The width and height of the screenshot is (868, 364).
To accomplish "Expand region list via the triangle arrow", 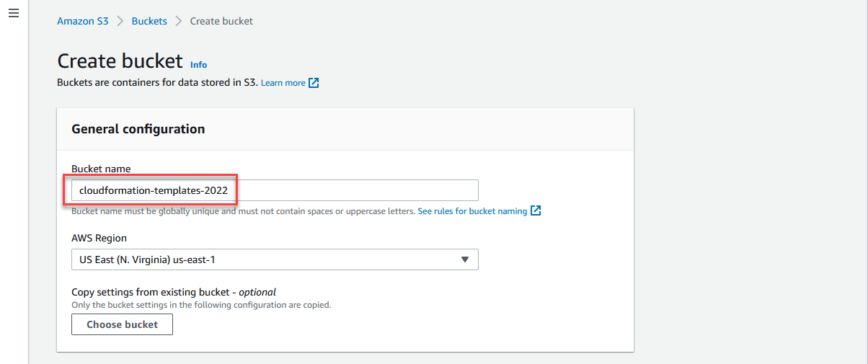I will coord(465,259).
